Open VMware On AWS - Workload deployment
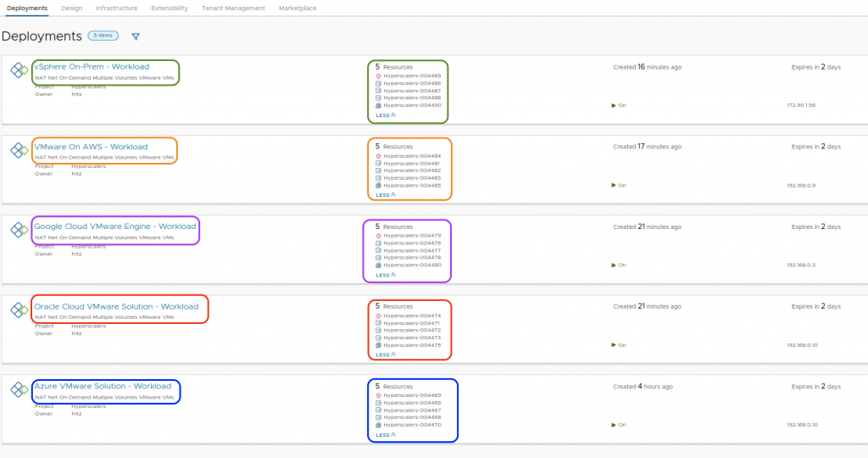The height and width of the screenshot is (458, 868). click(91, 147)
